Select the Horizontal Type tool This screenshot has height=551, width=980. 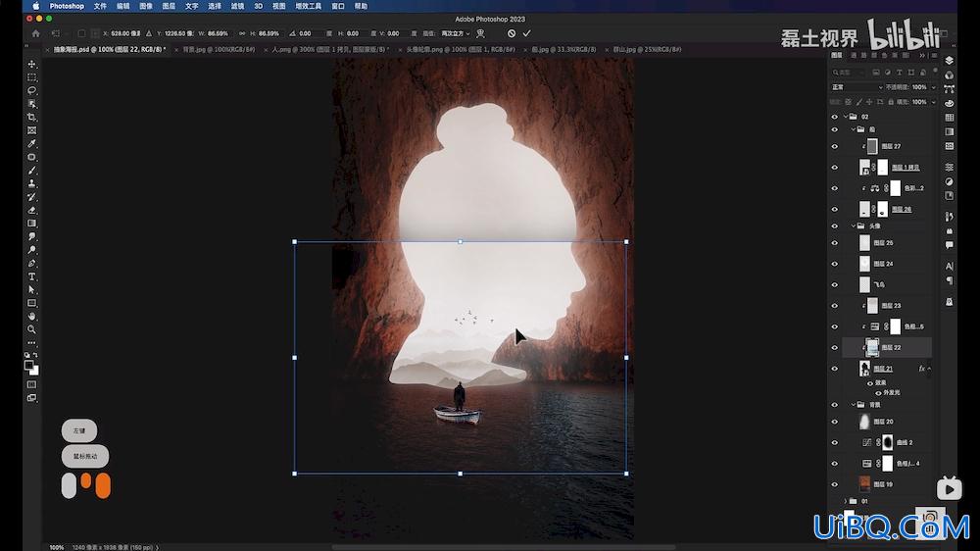32,276
